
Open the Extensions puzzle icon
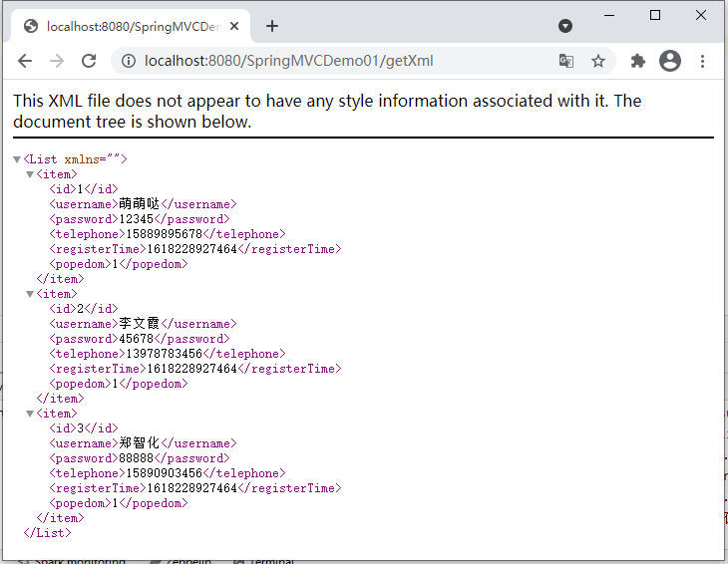click(638, 61)
